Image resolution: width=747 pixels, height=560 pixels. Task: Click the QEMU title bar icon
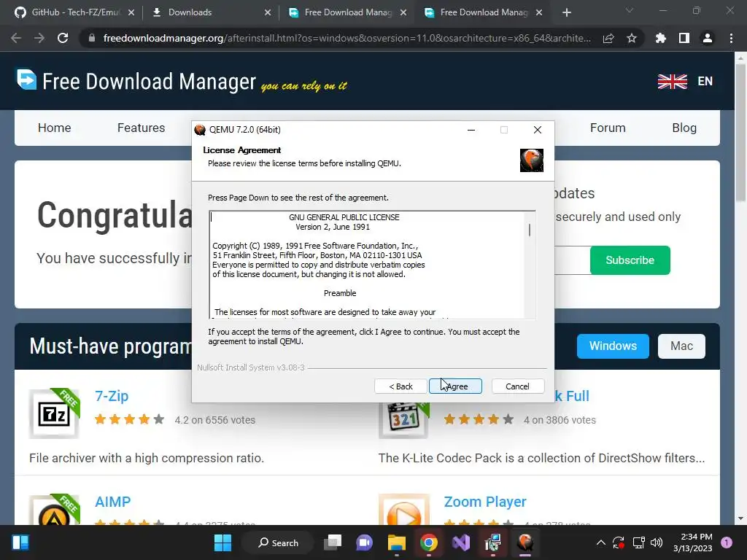pos(200,130)
